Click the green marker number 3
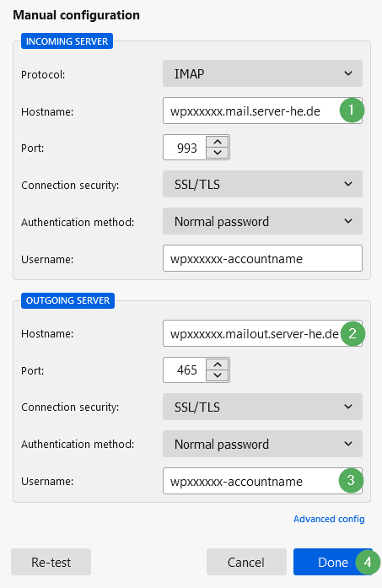 [x=351, y=480]
